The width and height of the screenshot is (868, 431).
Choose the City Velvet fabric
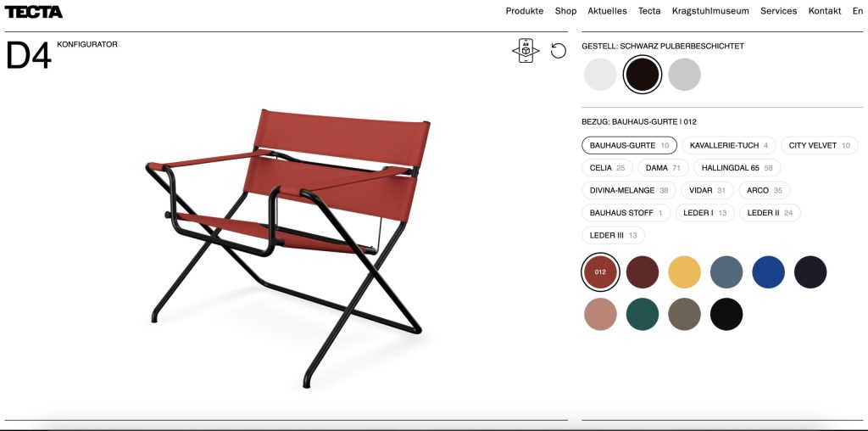click(820, 145)
